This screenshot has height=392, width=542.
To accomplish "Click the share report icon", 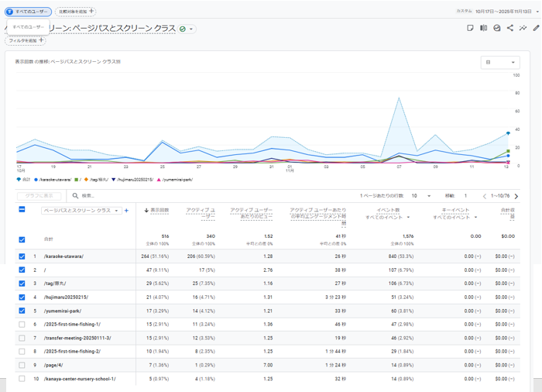I will (510, 29).
